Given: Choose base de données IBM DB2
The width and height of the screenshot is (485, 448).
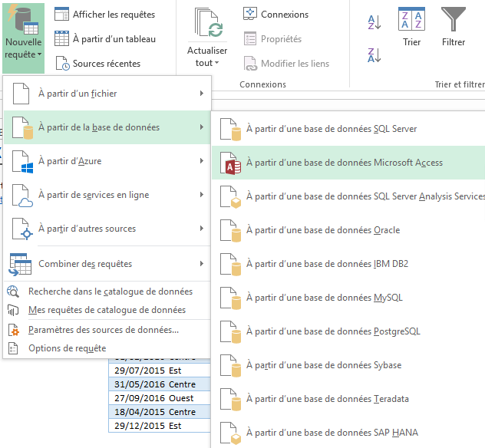Looking at the screenshot, I should (x=348, y=263).
